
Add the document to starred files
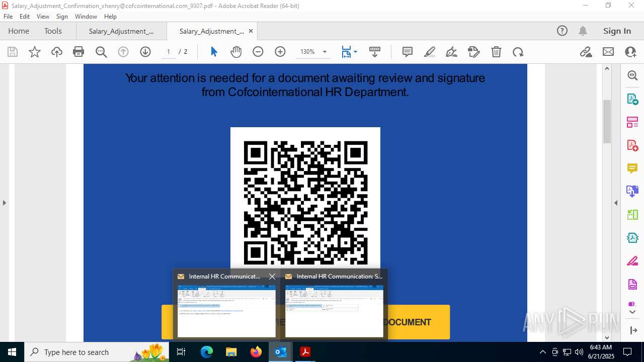tap(35, 52)
